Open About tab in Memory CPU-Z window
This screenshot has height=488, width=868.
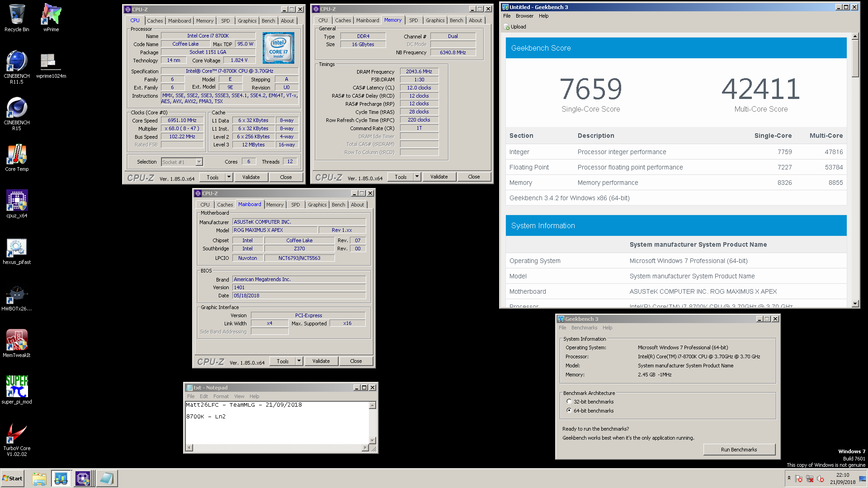[475, 20]
